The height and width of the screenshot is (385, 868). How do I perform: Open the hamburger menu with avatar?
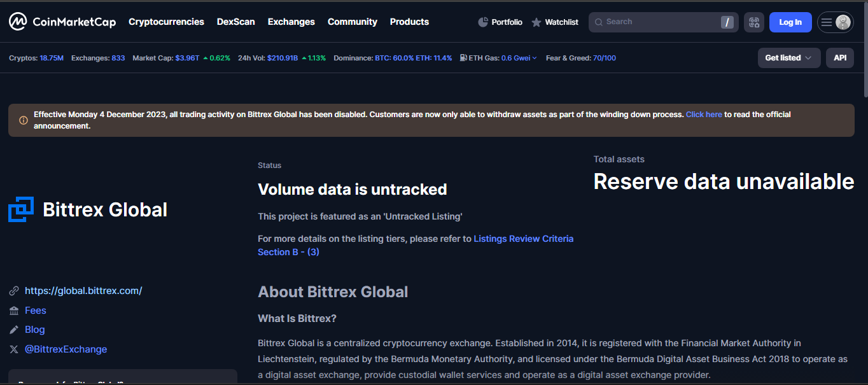835,22
